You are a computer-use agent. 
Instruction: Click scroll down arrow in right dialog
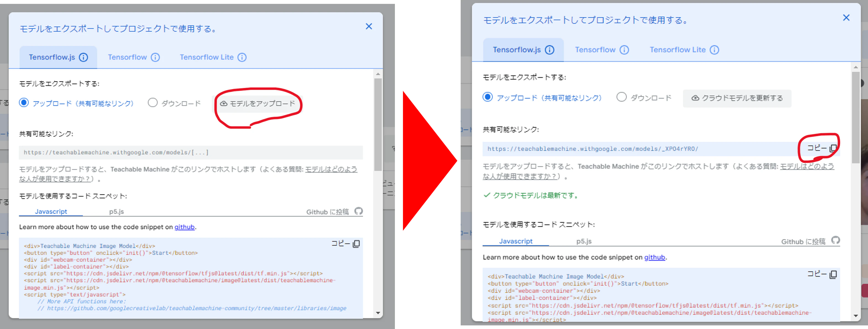[856, 316]
